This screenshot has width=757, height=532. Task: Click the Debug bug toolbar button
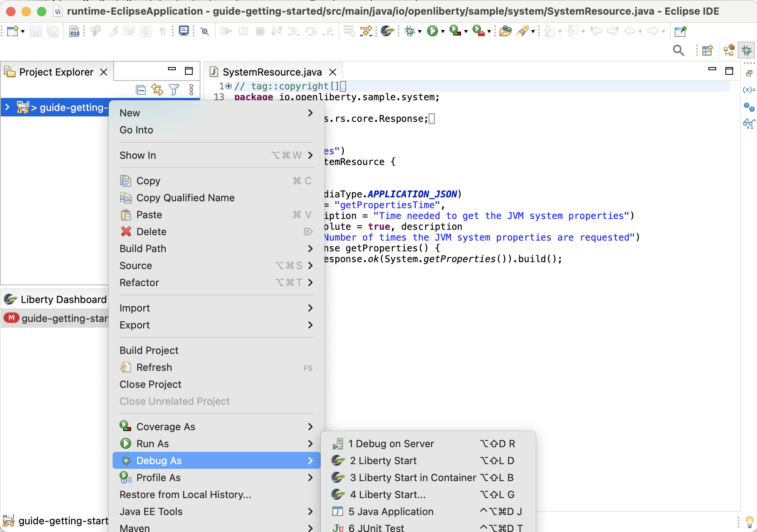pos(410,31)
